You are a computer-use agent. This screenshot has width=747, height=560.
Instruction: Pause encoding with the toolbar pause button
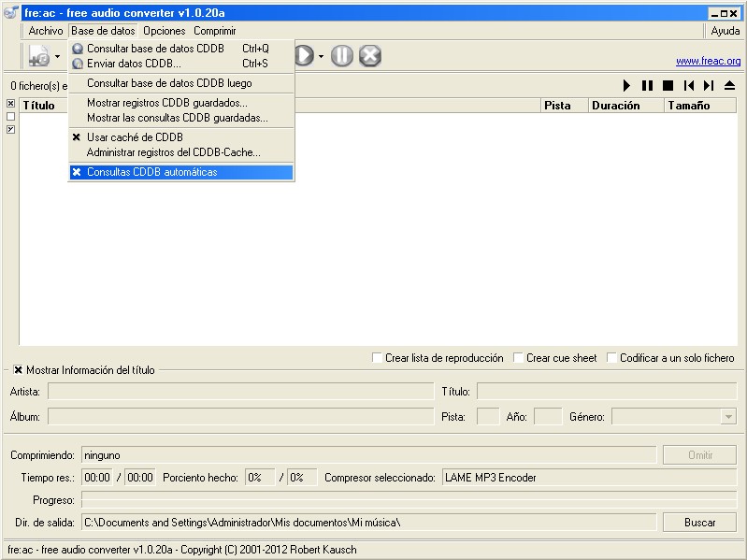[x=341, y=56]
